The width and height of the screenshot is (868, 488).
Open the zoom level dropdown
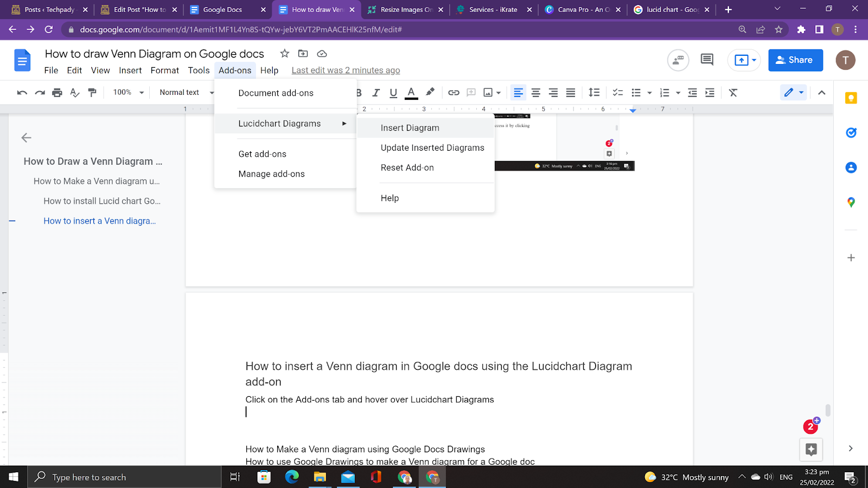point(129,93)
